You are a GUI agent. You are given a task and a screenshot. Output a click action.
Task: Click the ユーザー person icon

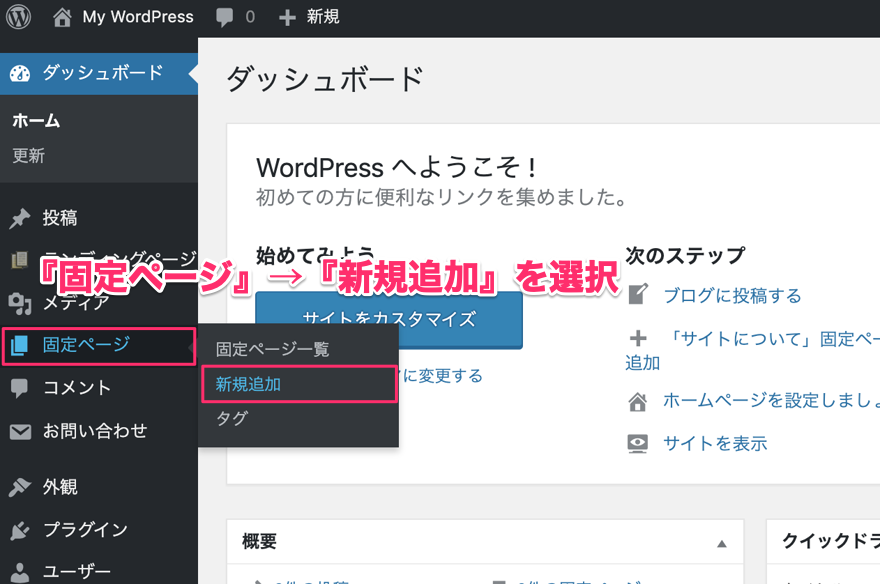pos(19,572)
